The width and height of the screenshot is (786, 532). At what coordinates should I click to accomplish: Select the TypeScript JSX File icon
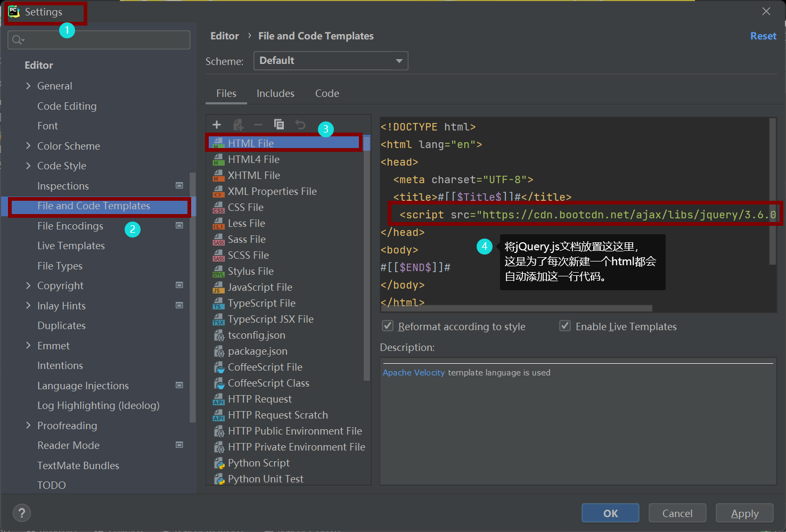coord(218,320)
